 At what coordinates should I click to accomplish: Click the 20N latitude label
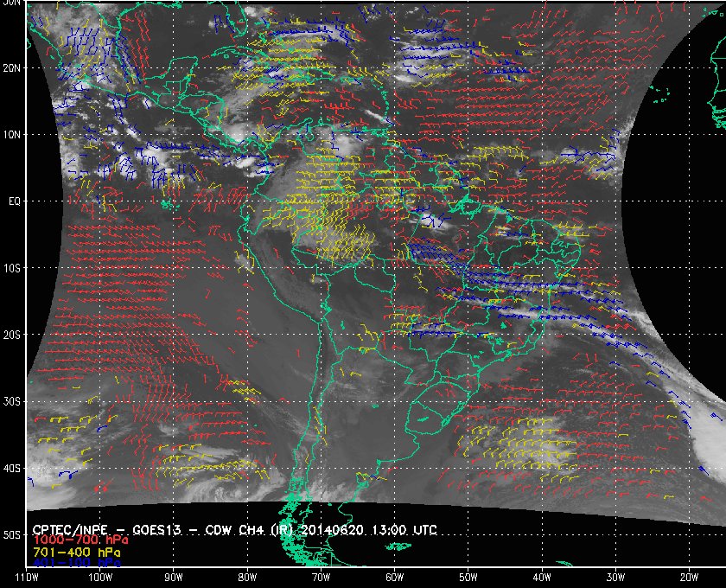pos(13,67)
